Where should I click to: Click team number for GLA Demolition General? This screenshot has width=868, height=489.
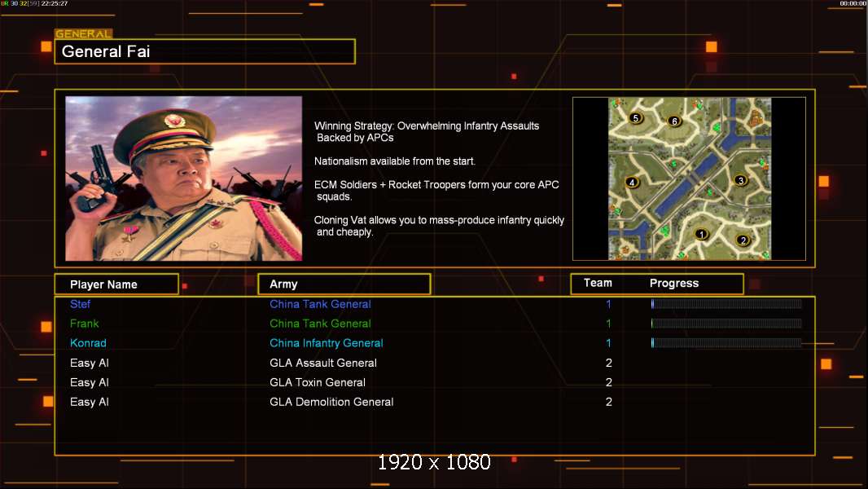608,402
